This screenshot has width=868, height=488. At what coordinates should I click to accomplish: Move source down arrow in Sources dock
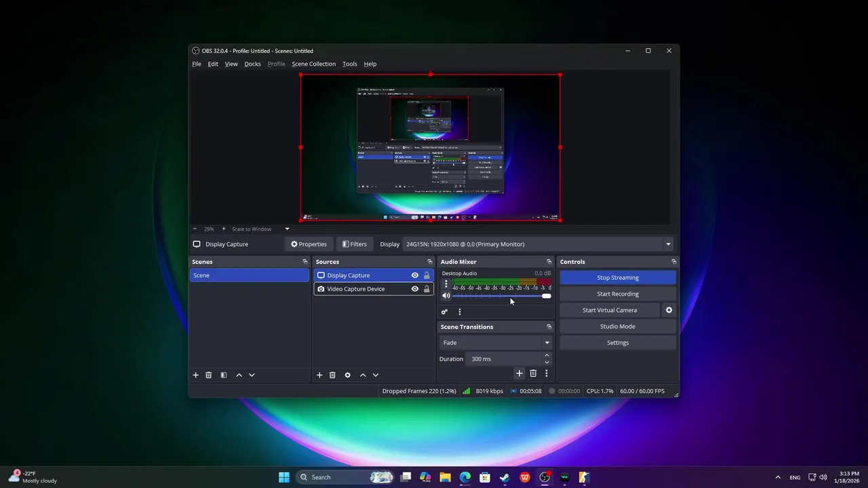[376, 375]
